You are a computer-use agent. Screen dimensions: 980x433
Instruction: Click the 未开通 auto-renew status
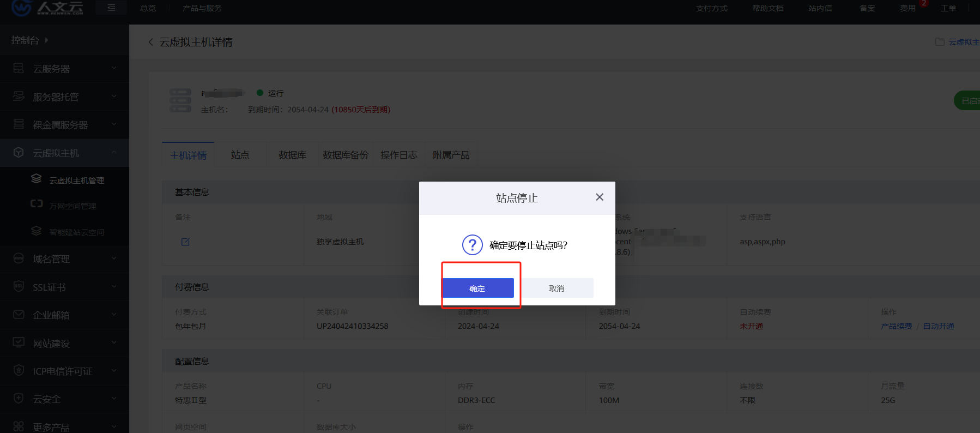pos(752,326)
